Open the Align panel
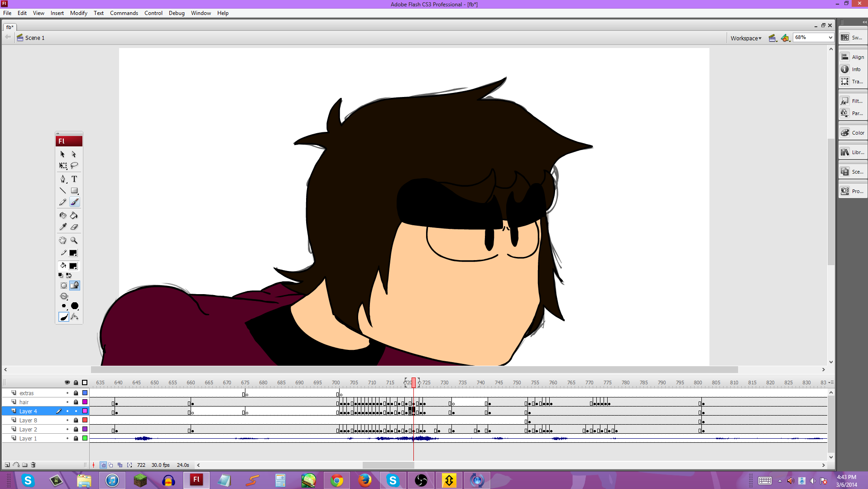The height and width of the screenshot is (489, 868). click(x=853, y=57)
